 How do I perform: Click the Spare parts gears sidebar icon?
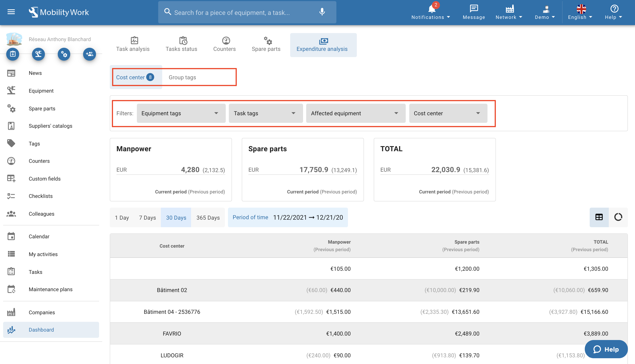(11, 108)
